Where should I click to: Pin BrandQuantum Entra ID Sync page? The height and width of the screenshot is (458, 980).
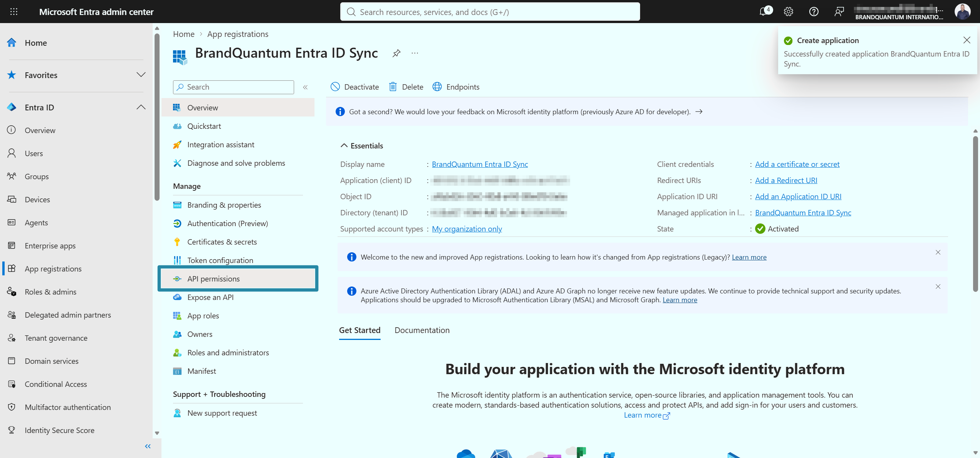click(396, 53)
